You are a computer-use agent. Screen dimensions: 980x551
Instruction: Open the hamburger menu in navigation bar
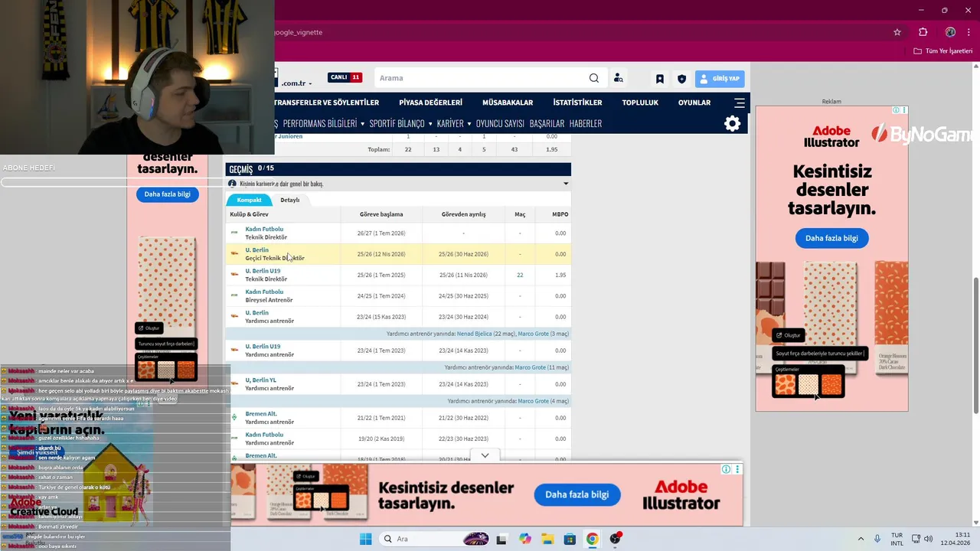coord(740,103)
